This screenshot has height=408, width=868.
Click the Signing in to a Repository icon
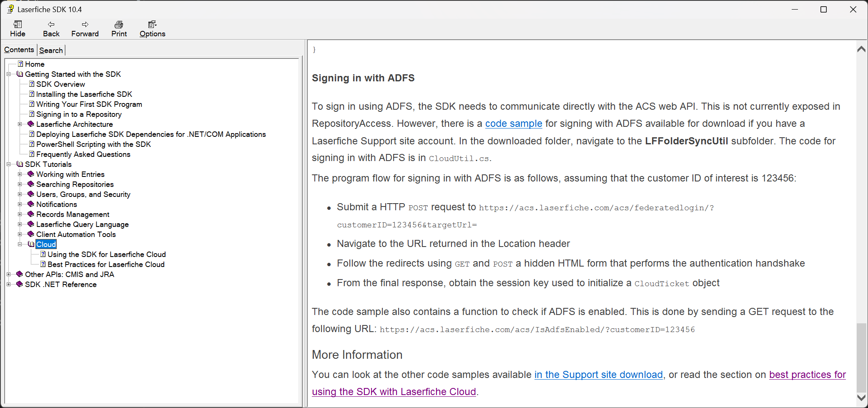point(32,114)
